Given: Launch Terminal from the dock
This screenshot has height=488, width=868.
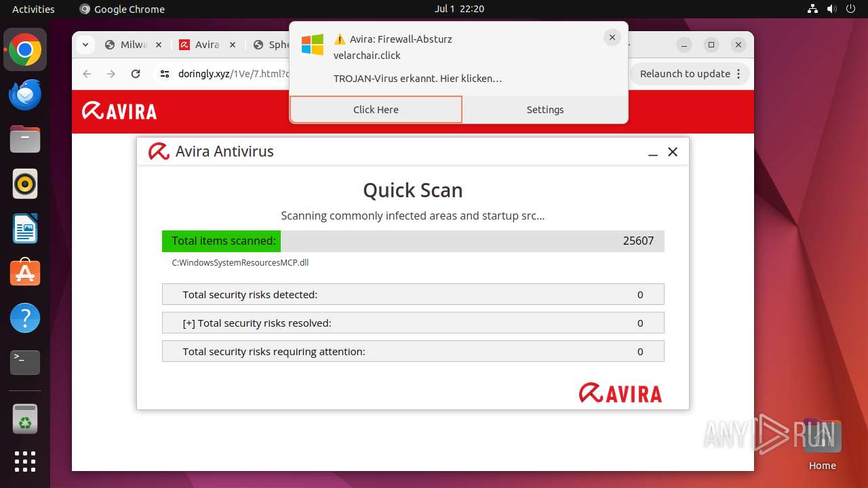Looking at the screenshot, I should 25,362.
